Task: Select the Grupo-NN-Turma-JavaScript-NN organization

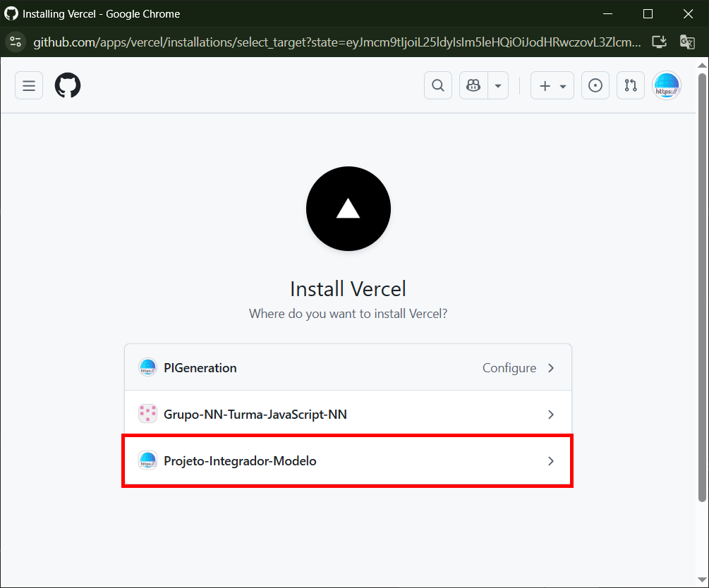Action: click(x=255, y=415)
